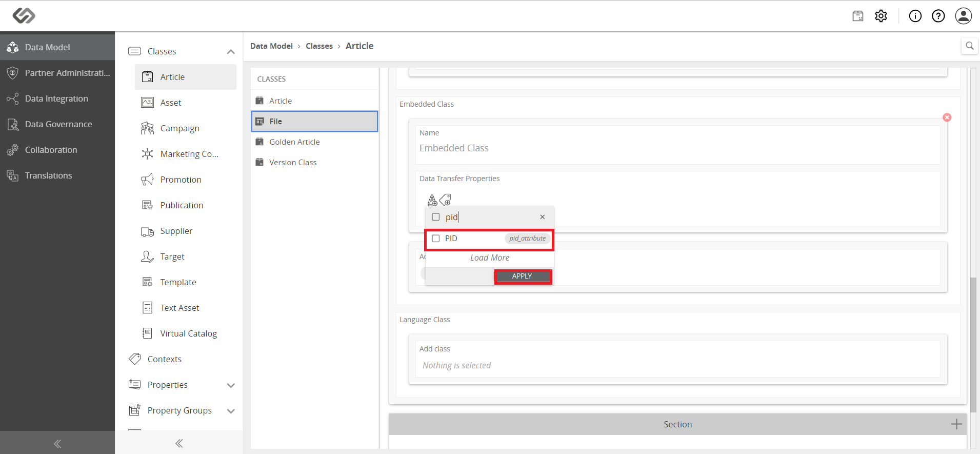Click the Promotion megaphone icon
980x454 pixels.
point(147,180)
